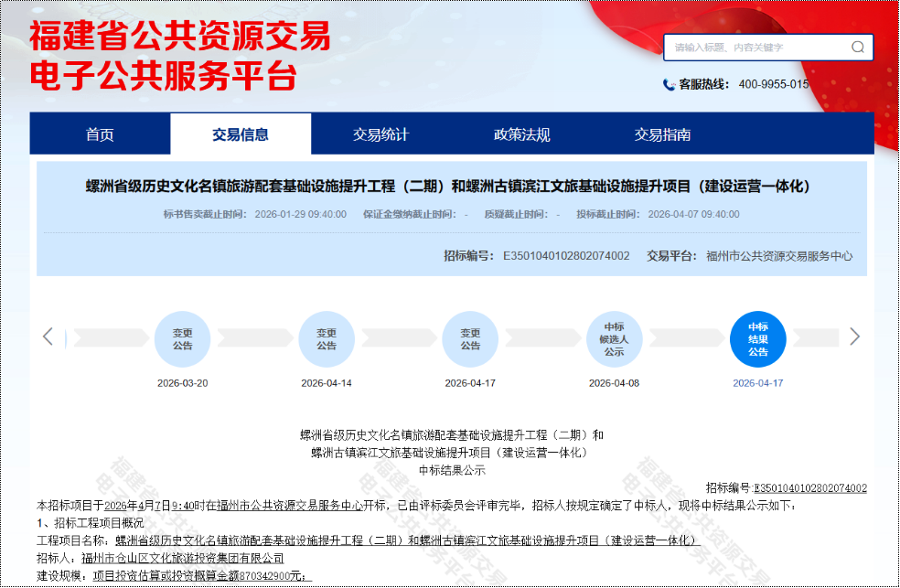900x588 pixels.
Task: Click the 建设规模 amount 870342900元
Action: point(272,575)
